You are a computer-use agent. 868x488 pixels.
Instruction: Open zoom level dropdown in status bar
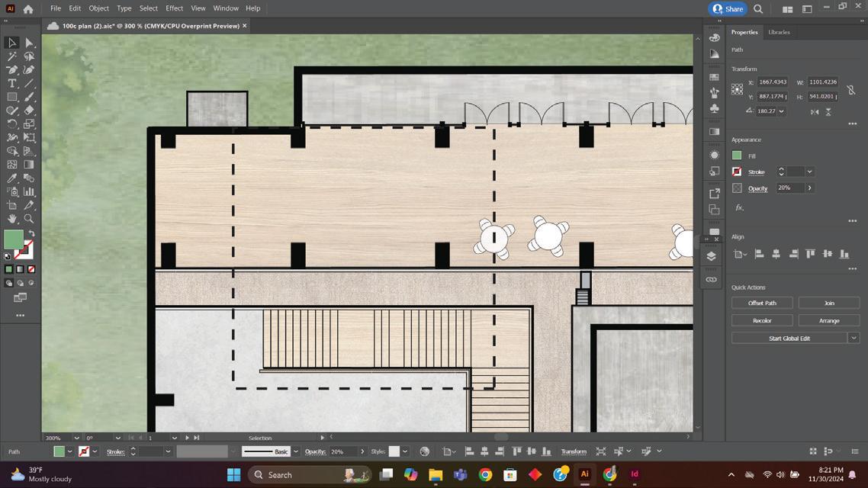click(76, 438)
